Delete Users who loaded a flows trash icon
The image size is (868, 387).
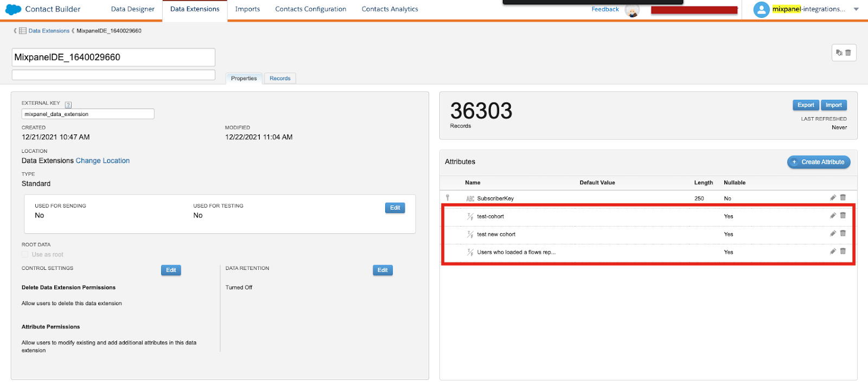click(843, 251)
